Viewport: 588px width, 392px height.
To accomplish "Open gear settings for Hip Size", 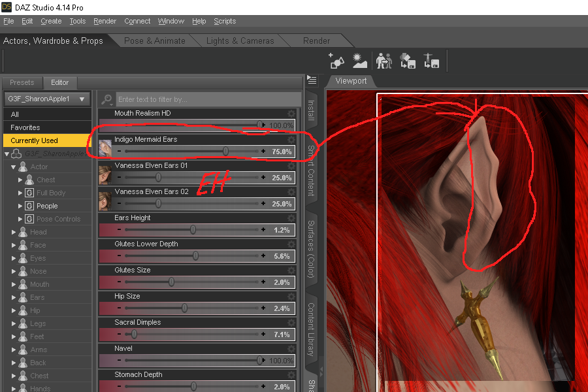I will pos(291,297).
